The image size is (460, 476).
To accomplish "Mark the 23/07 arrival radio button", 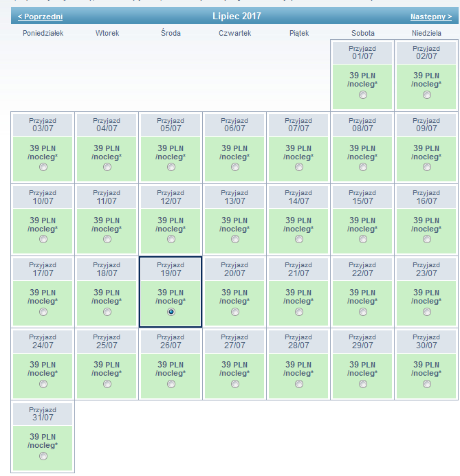I will tap(426, 312).
